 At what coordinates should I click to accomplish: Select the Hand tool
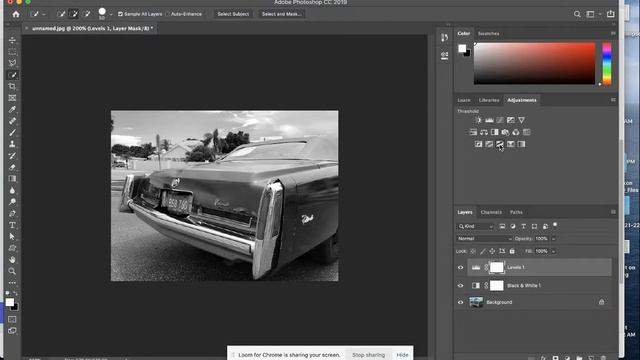(12, 260)
